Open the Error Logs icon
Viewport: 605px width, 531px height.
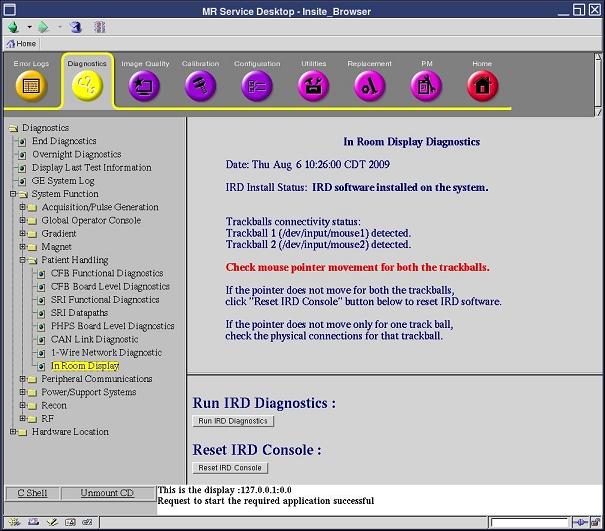click(30, 85)
